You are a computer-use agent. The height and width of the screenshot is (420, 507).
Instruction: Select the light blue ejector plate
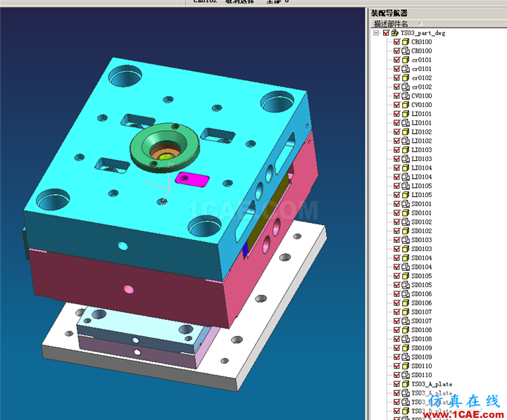coord(142,326)
